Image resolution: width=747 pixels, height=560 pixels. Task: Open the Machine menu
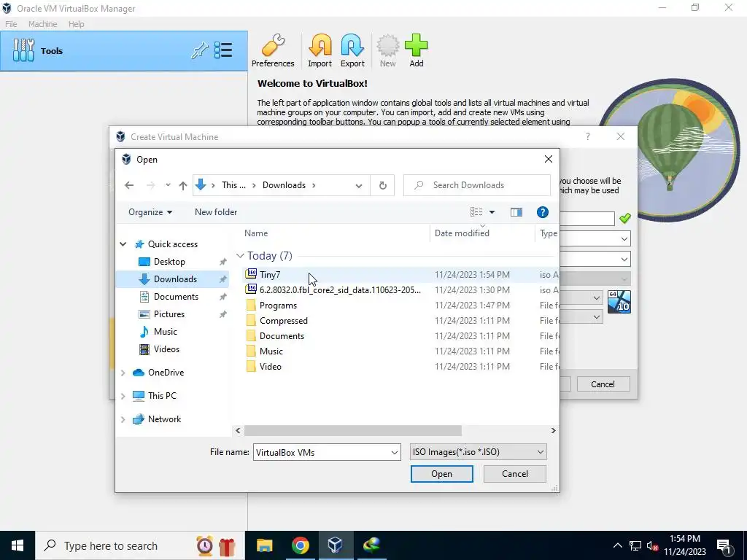pos(42,24)
